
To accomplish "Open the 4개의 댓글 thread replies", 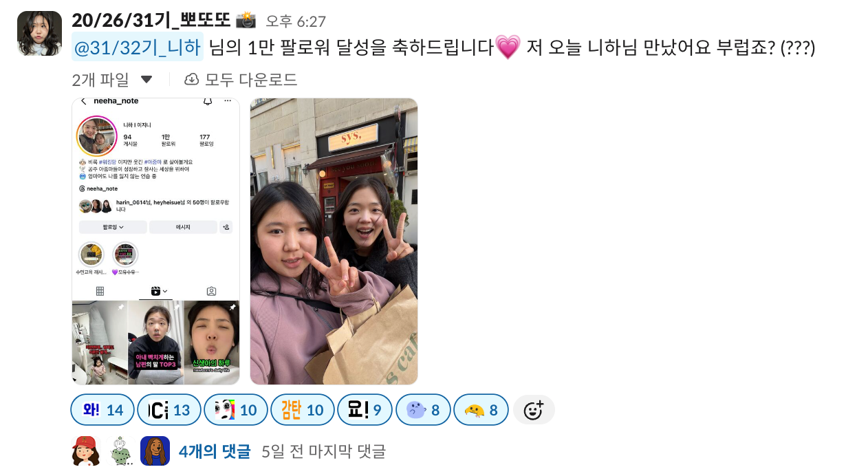I will (x=215, y=451).
